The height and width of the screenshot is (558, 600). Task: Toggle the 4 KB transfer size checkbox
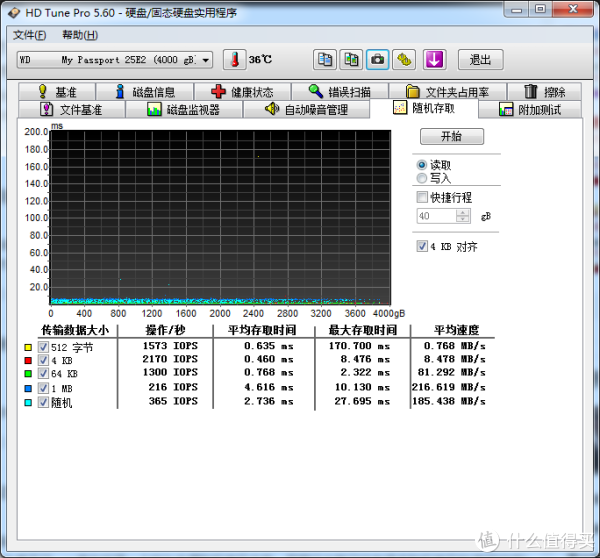pos(43,360)
